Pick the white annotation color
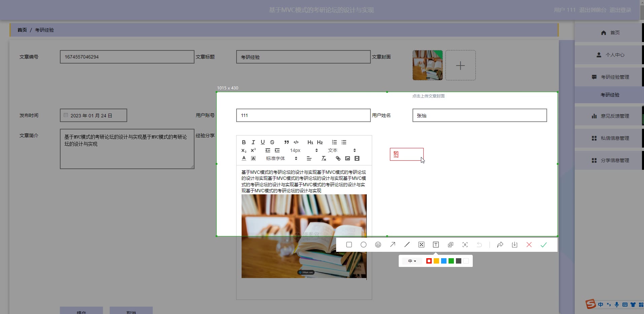Viewport: 644px width, 314px height. click(466, 261)
